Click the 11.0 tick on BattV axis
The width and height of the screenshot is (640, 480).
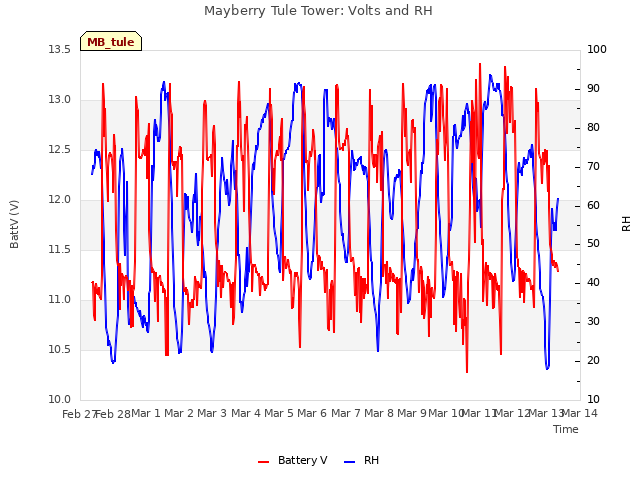tap(60, 300)
